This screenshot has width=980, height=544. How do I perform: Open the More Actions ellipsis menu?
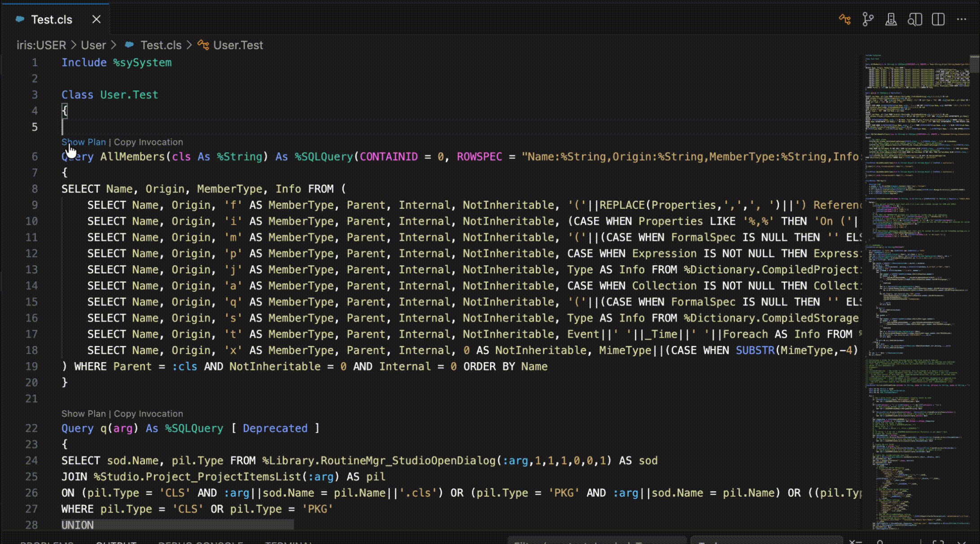coord(962,19)
